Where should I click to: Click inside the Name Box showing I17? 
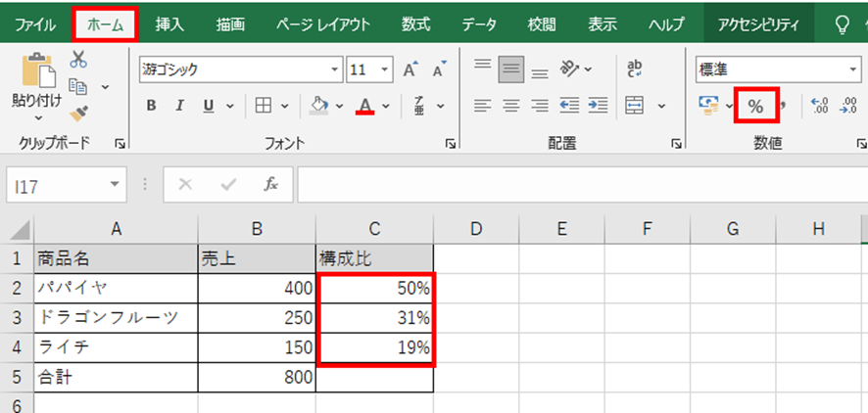pos(57,185)
